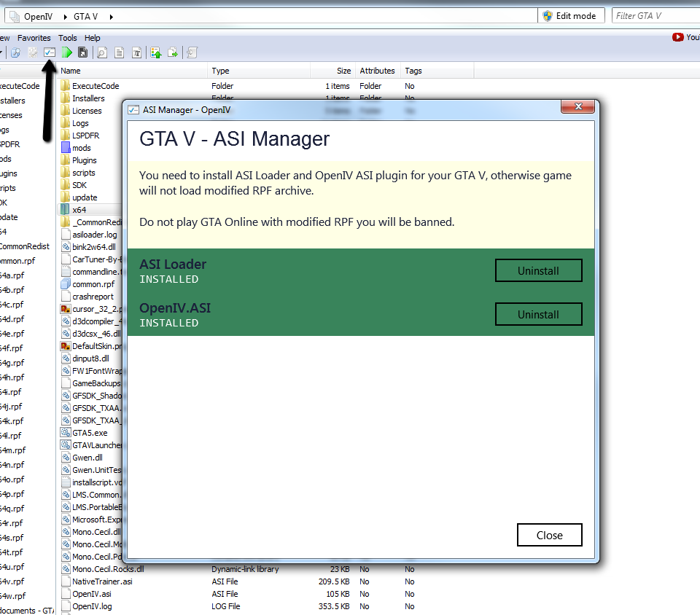Click the import green up-arrow toolbar icon

[156, 52]
